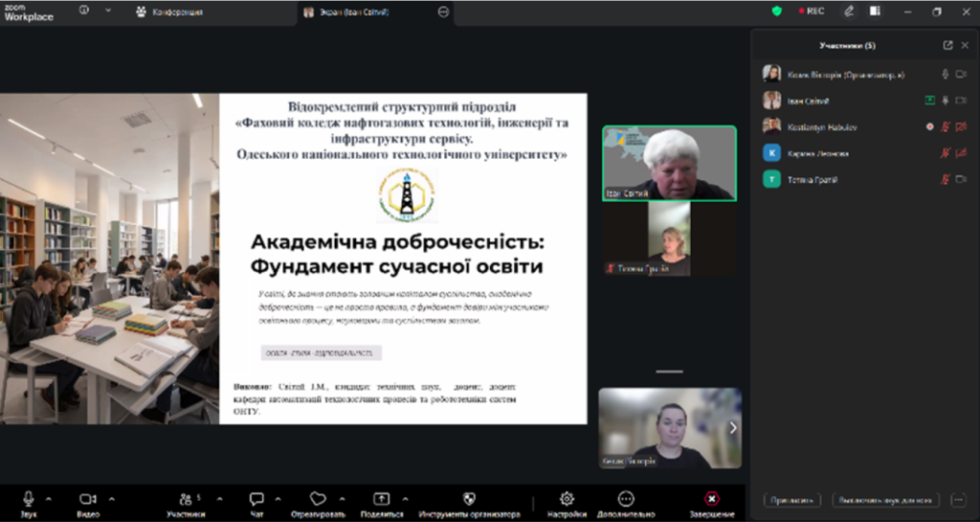Start screen share with Поделиться
980x522 pixels.
[x=382, y=504]
